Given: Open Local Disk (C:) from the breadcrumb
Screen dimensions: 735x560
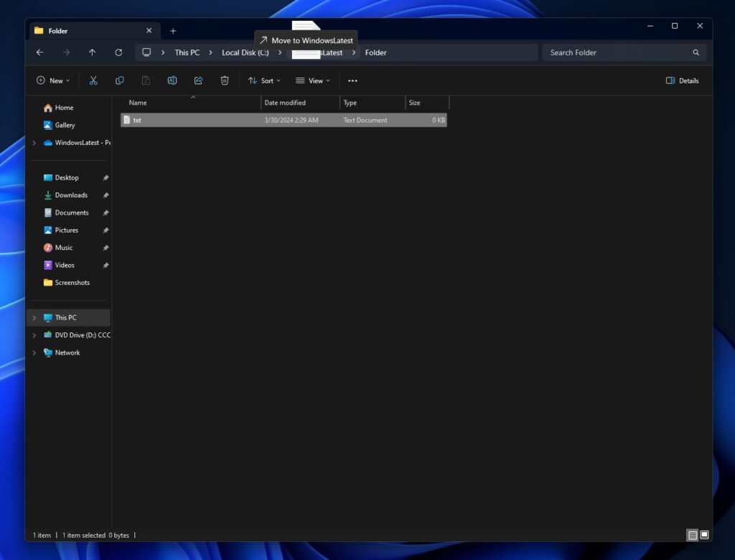Looking at the screenshot, I should (244, 52).
